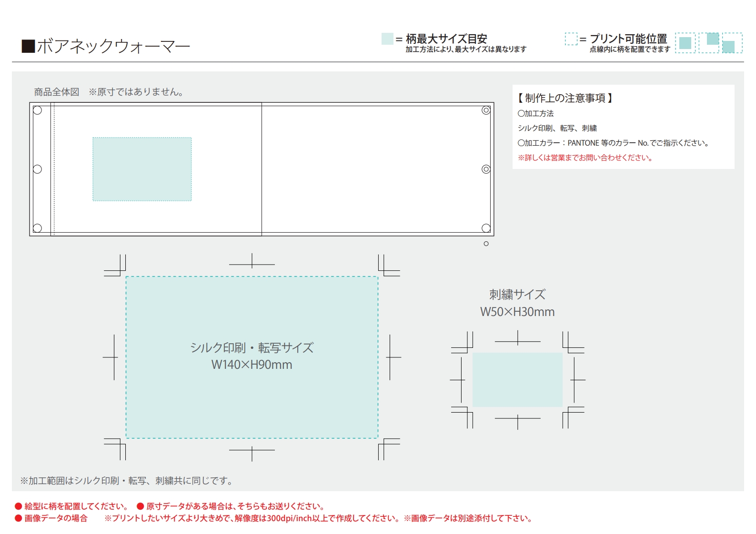Select the placement example with centered teal square
Viewport: 756px width, 534px height.
click(685, 43)
